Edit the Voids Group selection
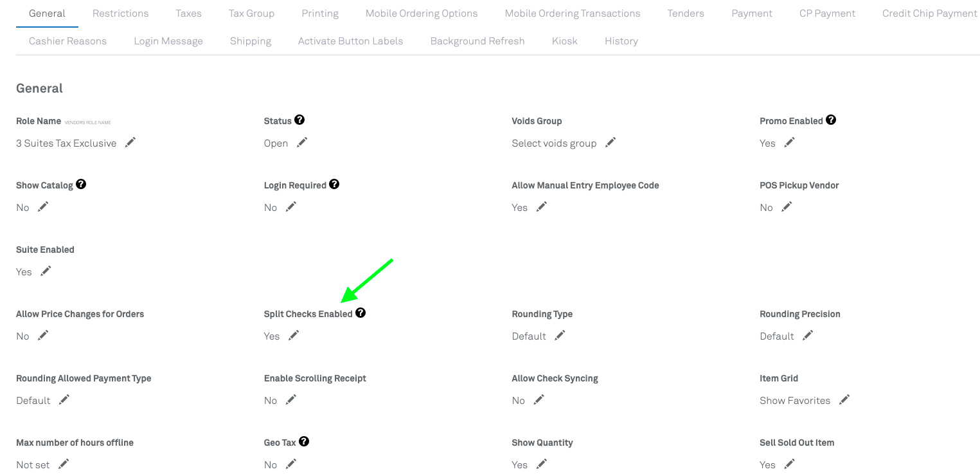 (x=610, y=143)
